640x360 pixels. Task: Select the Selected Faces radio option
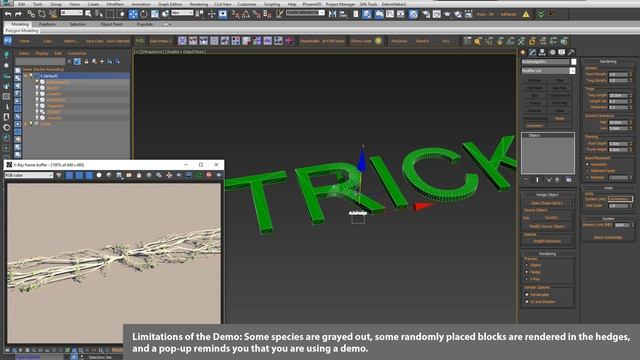point(587,171)
